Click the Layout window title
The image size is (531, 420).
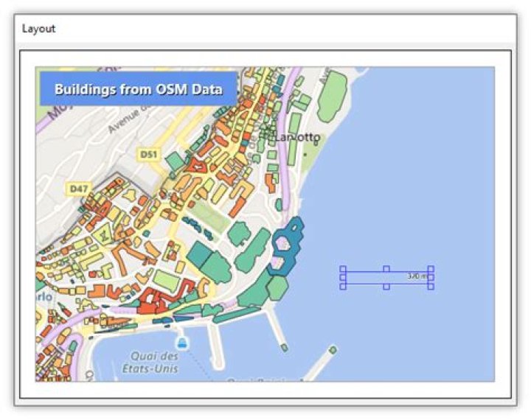[38, 29]
